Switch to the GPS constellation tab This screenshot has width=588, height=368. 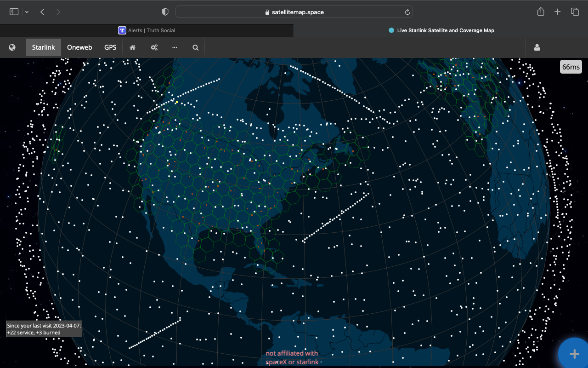110,47
